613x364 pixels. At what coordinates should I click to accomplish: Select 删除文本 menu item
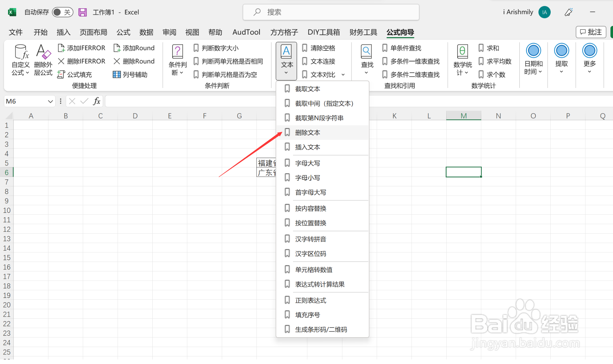(x=323, y=132)
